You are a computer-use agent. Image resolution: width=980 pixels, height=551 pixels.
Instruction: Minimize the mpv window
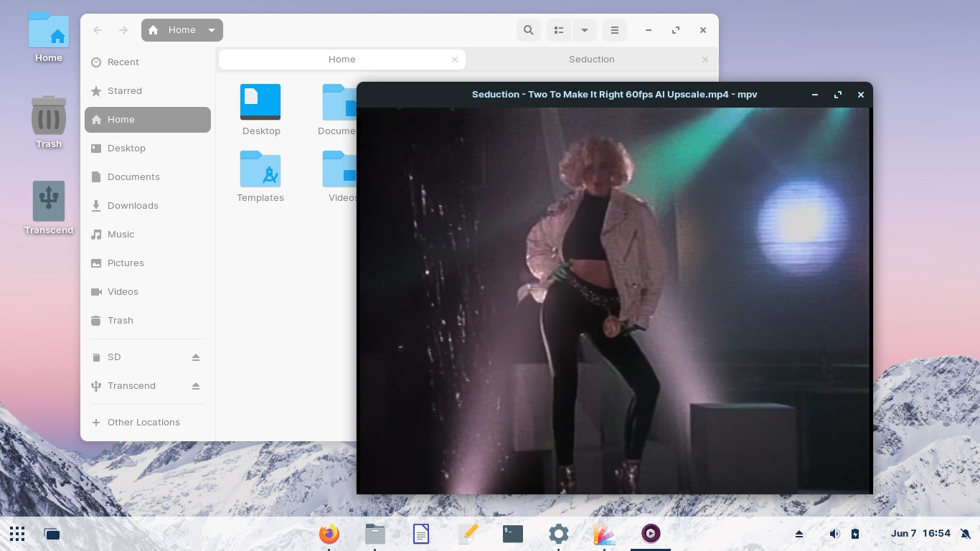815,95
